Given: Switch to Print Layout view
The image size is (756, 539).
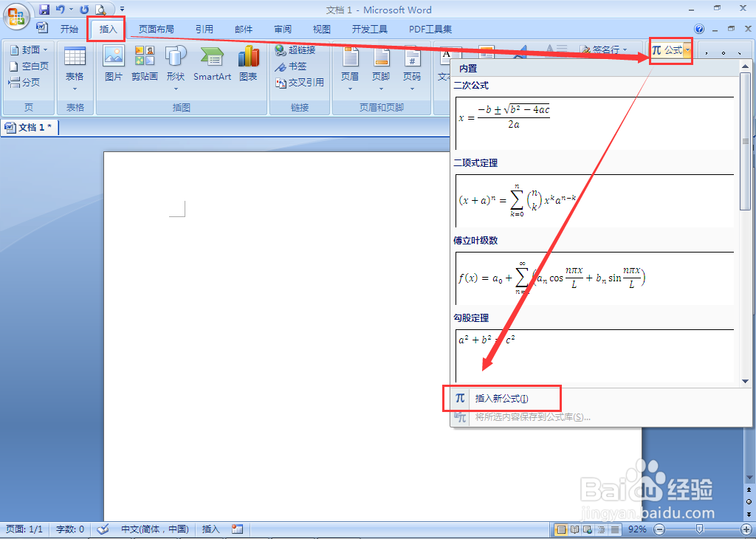Looking at the screenshot, I should point(561,529).
